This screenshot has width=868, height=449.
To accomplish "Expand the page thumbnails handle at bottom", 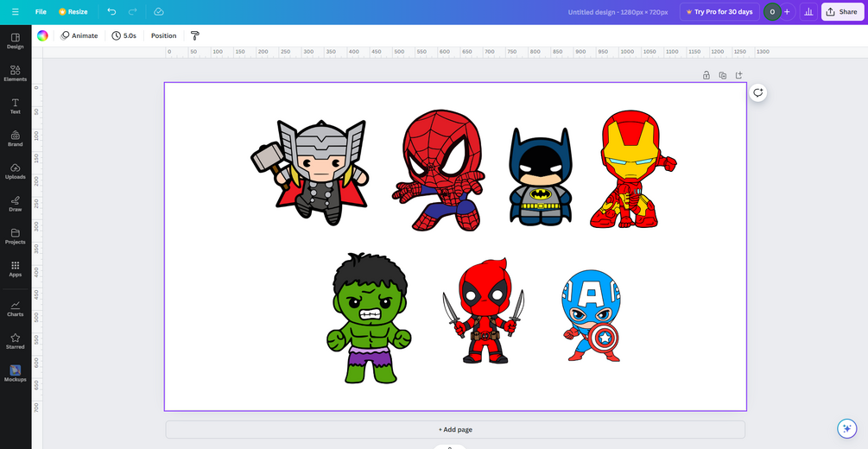I will [449, 446].
